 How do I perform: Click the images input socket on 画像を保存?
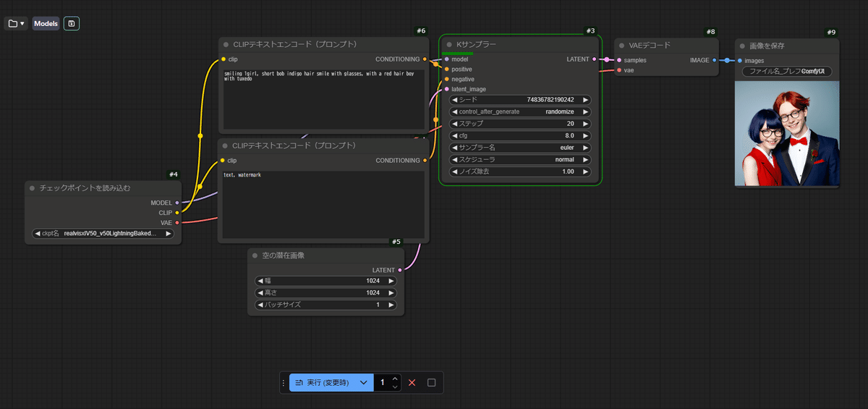click(739, 61)
